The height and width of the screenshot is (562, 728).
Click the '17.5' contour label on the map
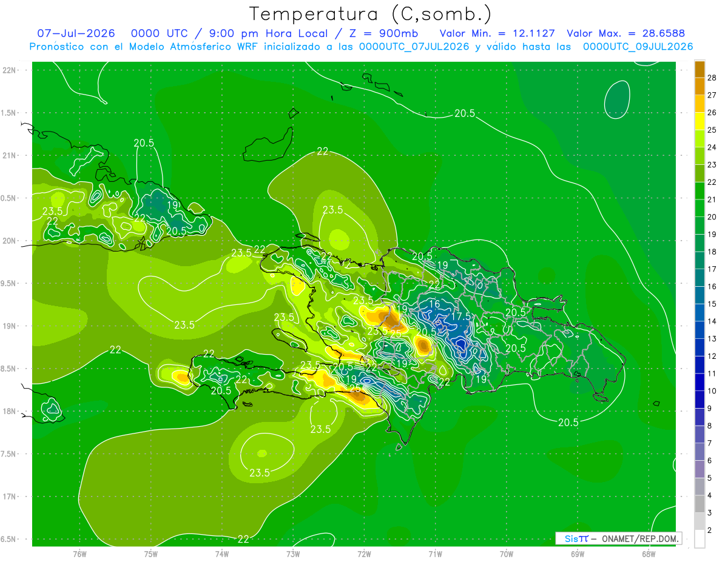tap(461, 316)
